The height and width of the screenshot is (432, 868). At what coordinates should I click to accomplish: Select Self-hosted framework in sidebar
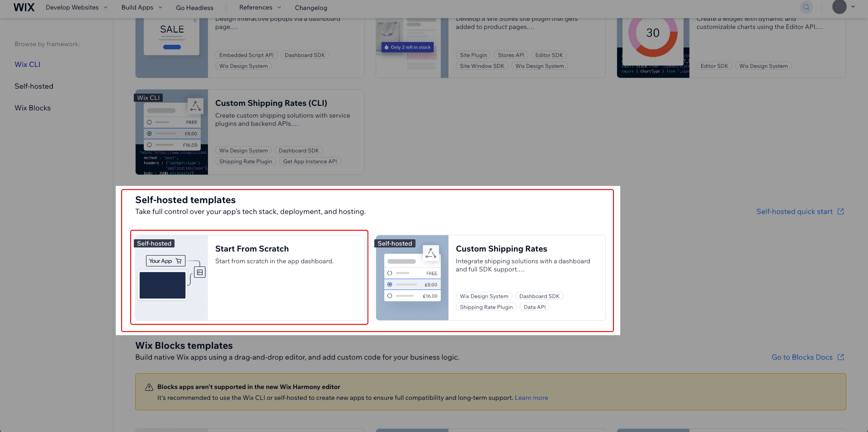coord(34,86)
